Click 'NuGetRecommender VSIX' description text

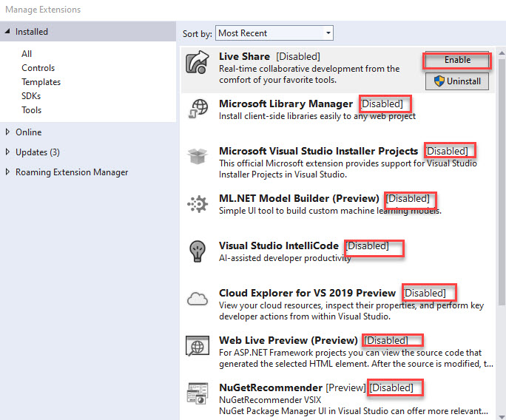(x=270, y=400)
